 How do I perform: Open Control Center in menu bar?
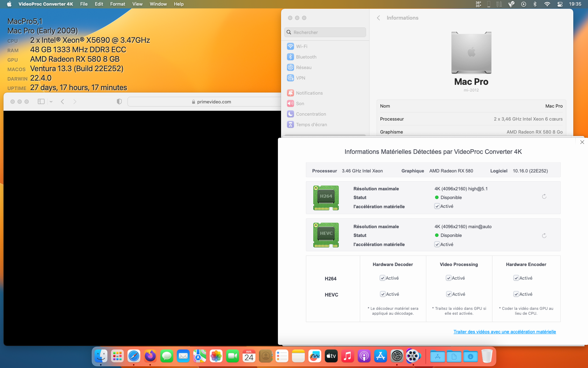[x=560, y=4]
